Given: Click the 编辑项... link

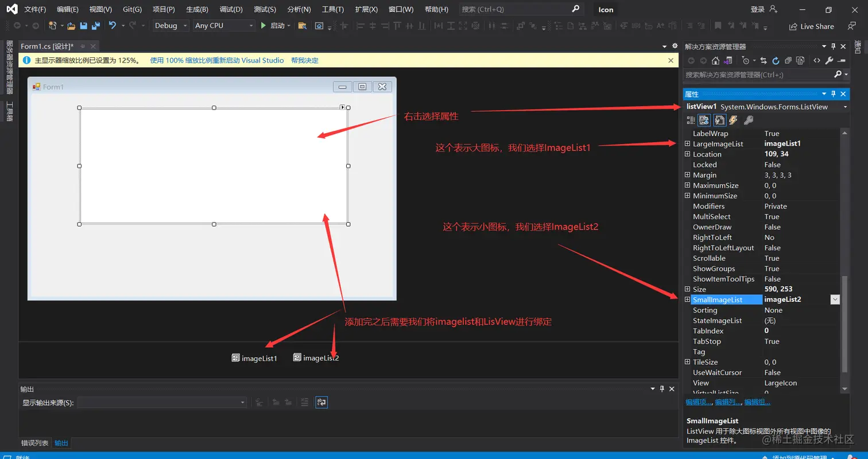Looking at the screenshot, I should 699,402.
